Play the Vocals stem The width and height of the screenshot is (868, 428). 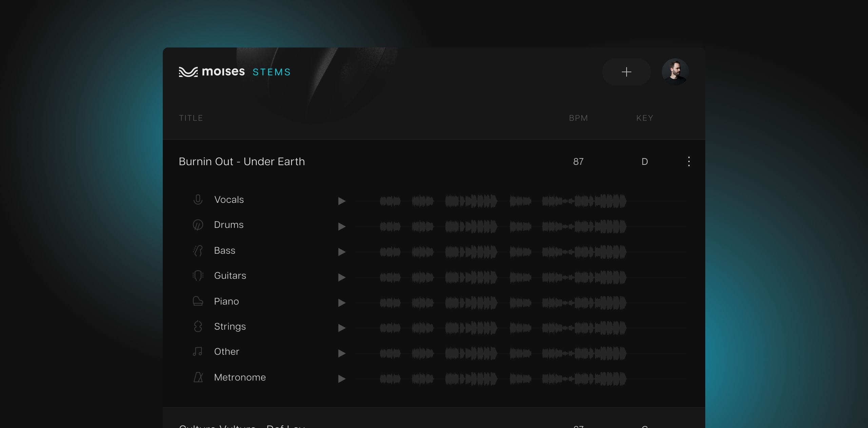click(341, 201)
